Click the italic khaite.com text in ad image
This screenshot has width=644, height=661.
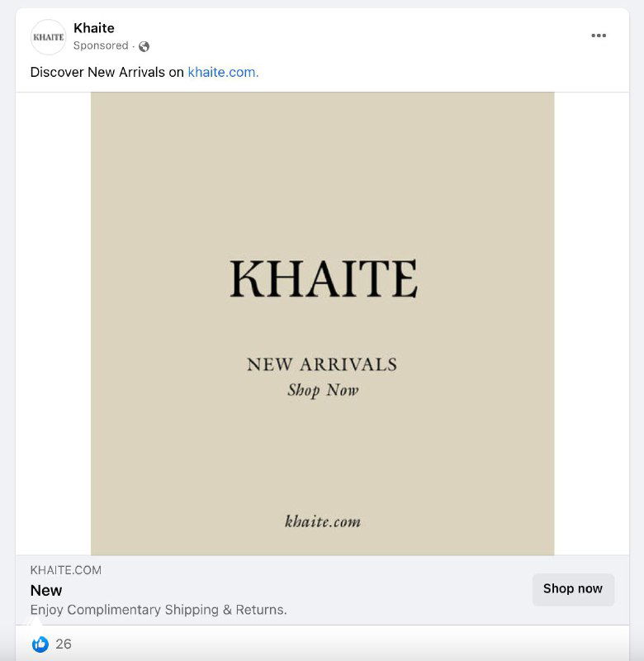(x=323, y=521)
